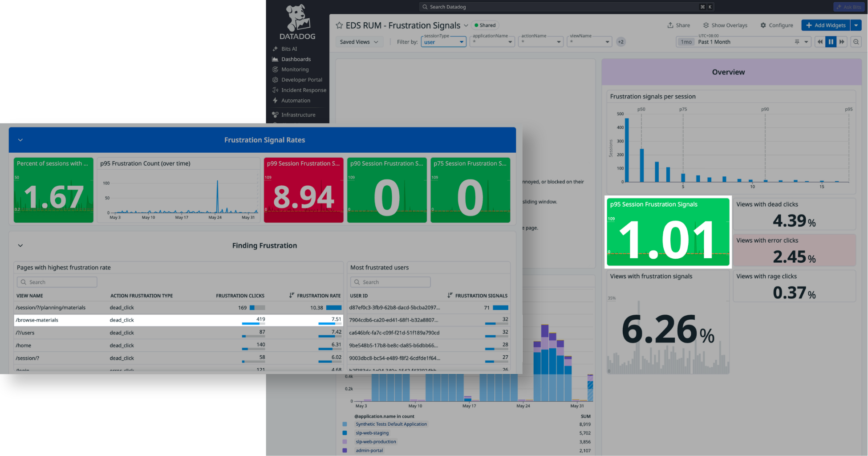Click Add Widgets button
This screenshot has width=868, height=456.
coord(826,25)
